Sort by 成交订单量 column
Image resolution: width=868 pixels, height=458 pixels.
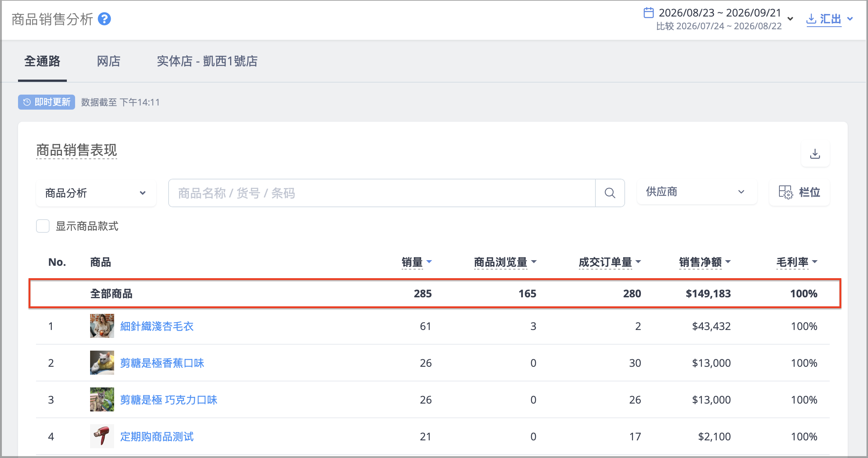610,262
